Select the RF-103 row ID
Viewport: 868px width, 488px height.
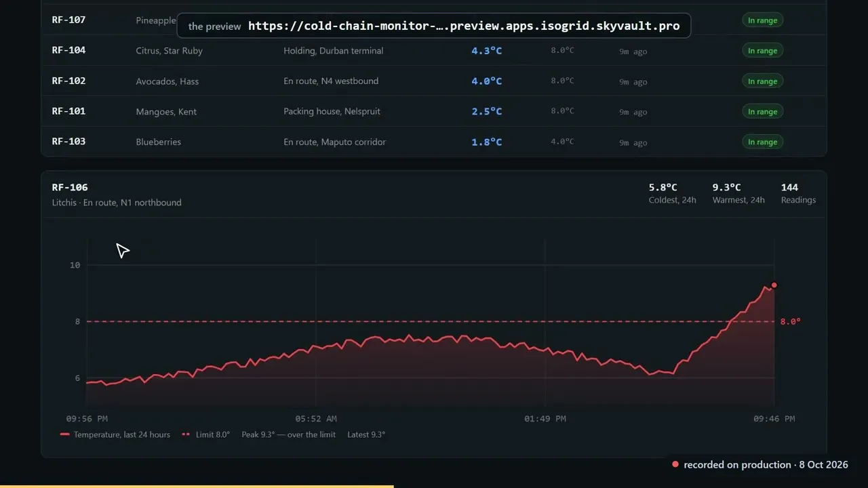(x=68, y=142)
